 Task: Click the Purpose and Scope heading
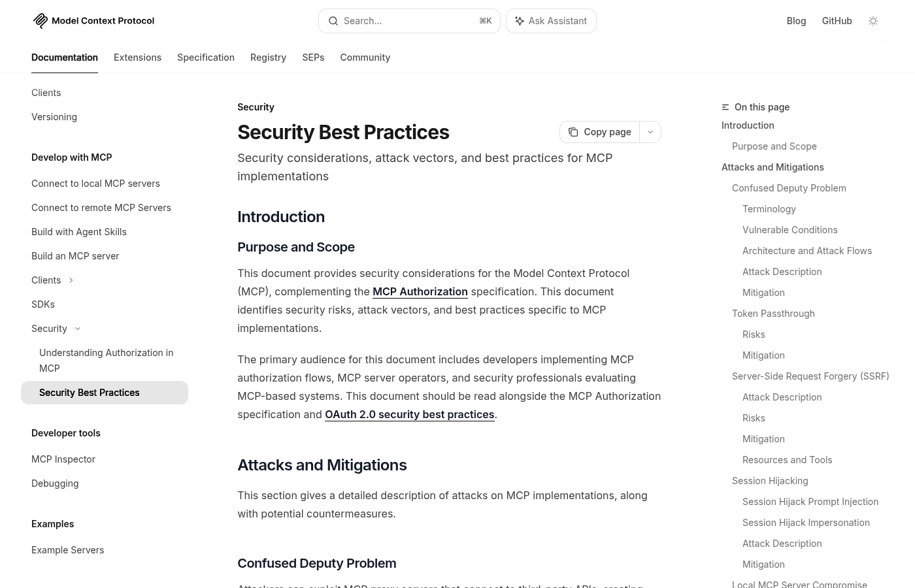pyautogui.click(x=296, y=247)
